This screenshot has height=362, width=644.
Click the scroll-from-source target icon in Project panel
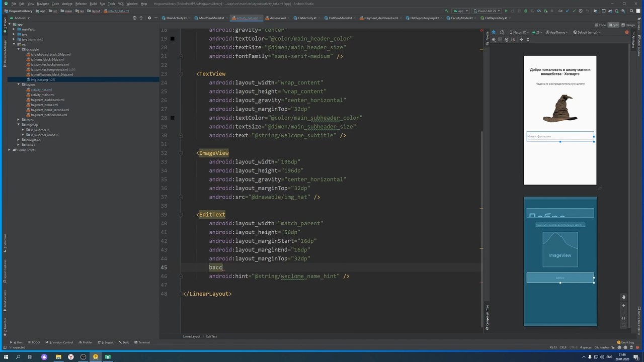pos(134,18)
